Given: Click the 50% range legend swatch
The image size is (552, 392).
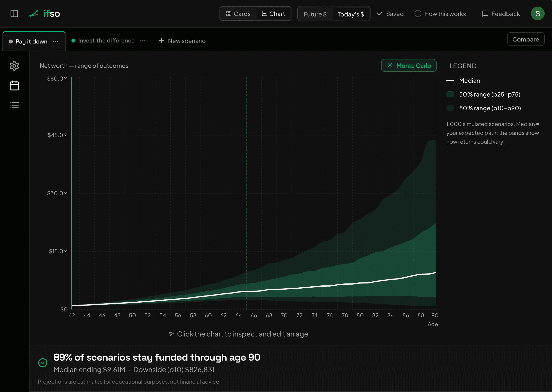Looking at the screenshot, I should click(x=450, y=94).
